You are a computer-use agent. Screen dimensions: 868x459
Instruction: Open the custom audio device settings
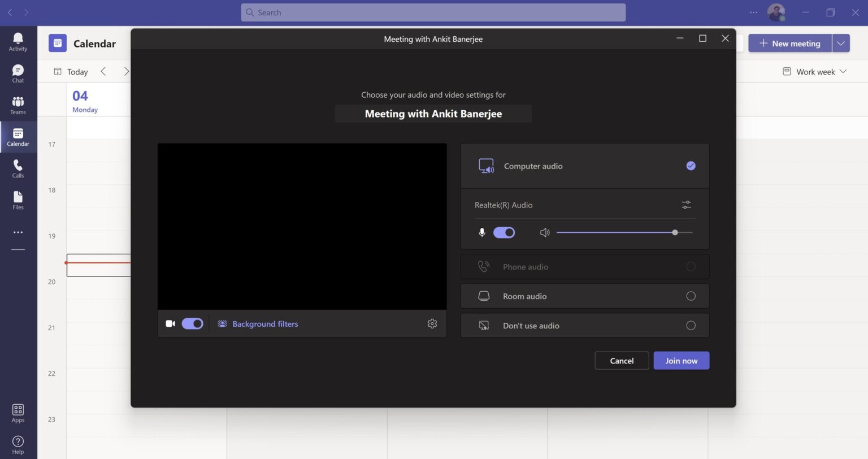pos(686,205)
